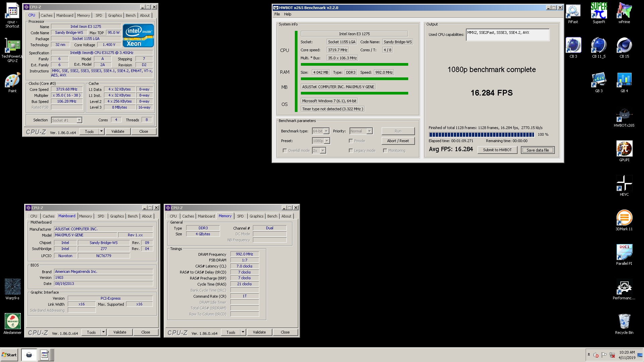Open the CB 3 Cinebench icon
This screenshot has height=362, width=644.
(573, 48)
